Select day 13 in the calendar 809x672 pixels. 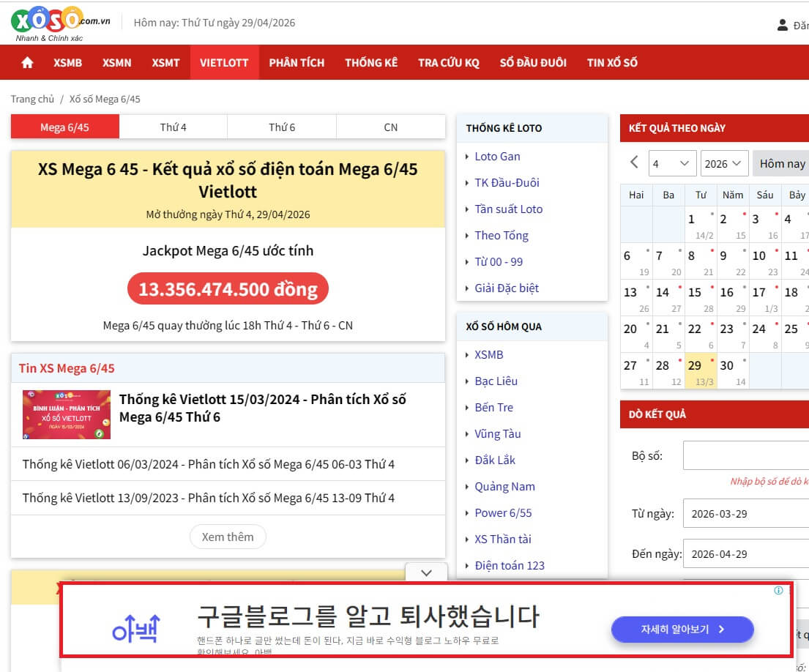point(636,299)
